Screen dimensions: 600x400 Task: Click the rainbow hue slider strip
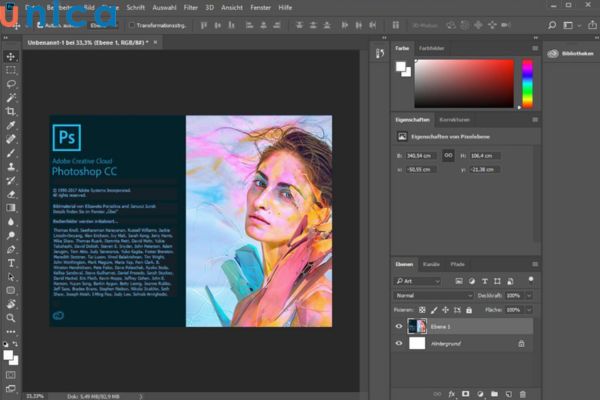point(528,83)
